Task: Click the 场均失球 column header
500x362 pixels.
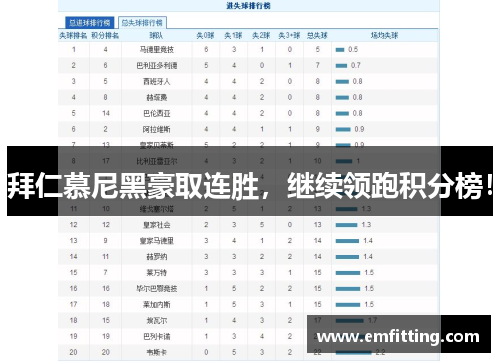Action: [384, 35]
